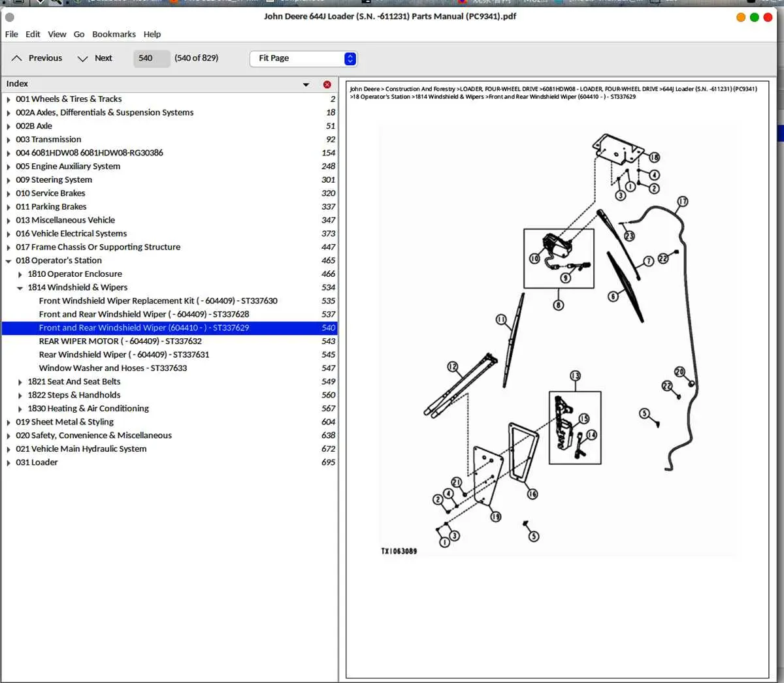Select 021 Vehicle Main Hydraulic System entry

[x=81, y=449]
